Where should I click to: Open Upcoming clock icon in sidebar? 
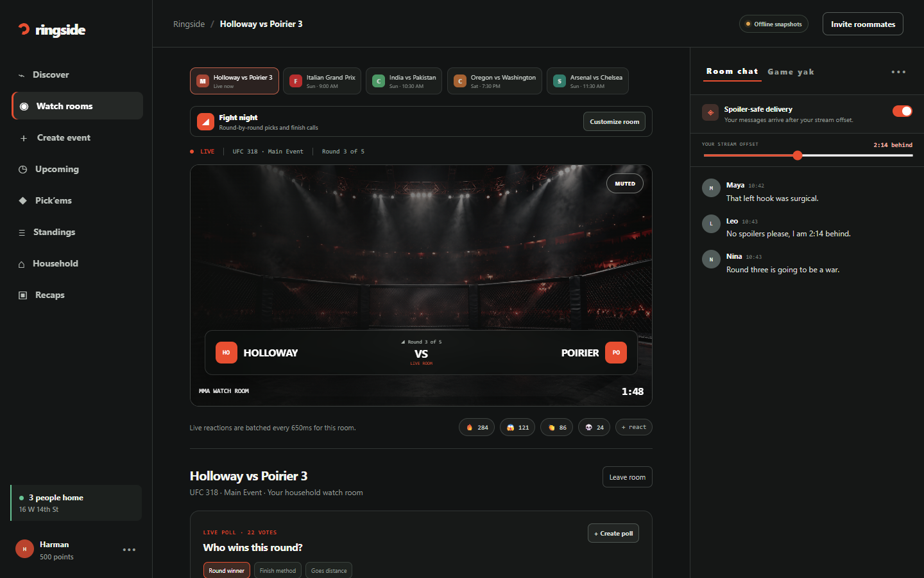click(23, 170)
